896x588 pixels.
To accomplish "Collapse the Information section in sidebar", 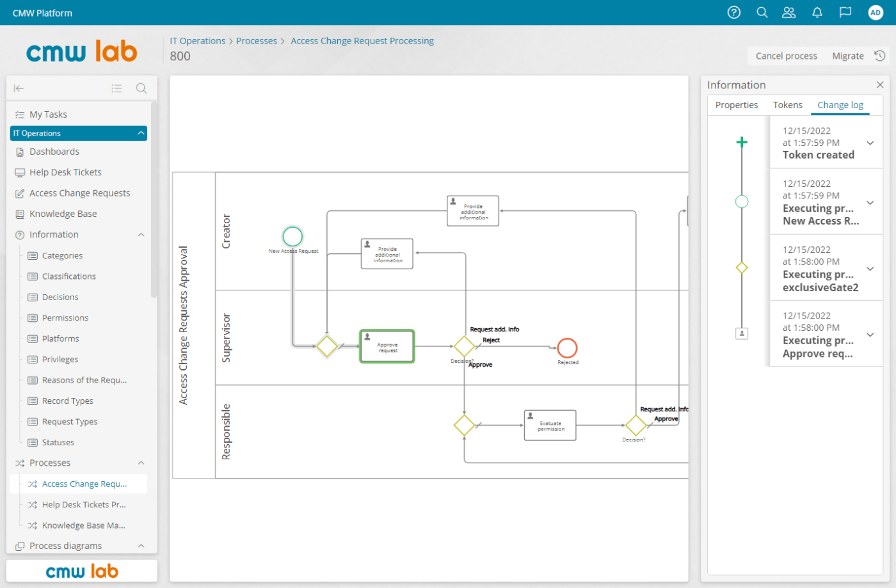I will (141, 234).
